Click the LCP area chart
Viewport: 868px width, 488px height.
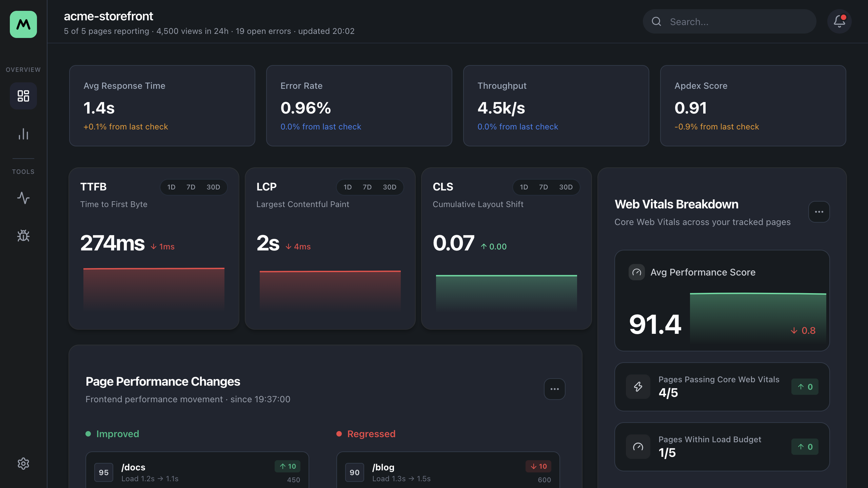tap(330, 291)
